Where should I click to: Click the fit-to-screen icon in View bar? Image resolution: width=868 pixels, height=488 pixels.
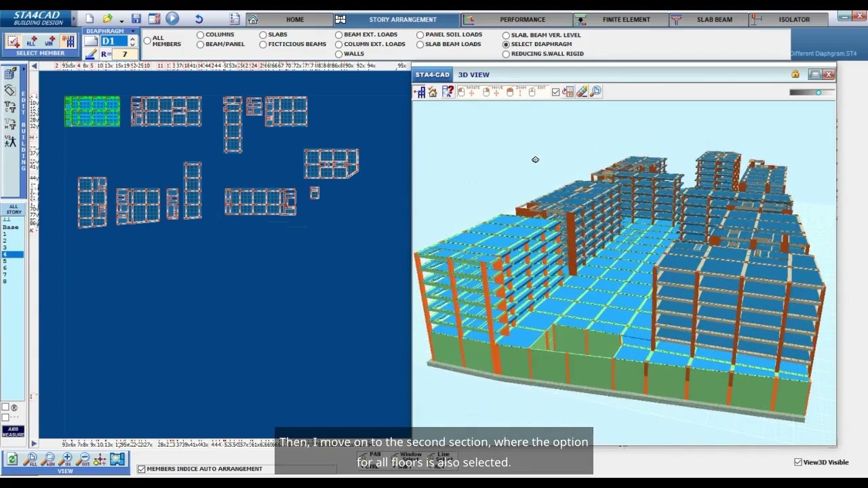(x=117, y=460)
